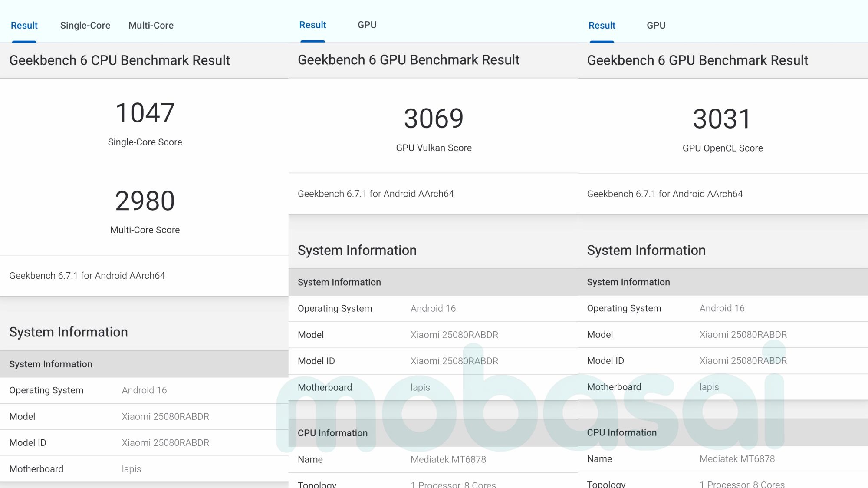
Task: Click the 1047 single-core score value
Action: click(x=145, y=113)
